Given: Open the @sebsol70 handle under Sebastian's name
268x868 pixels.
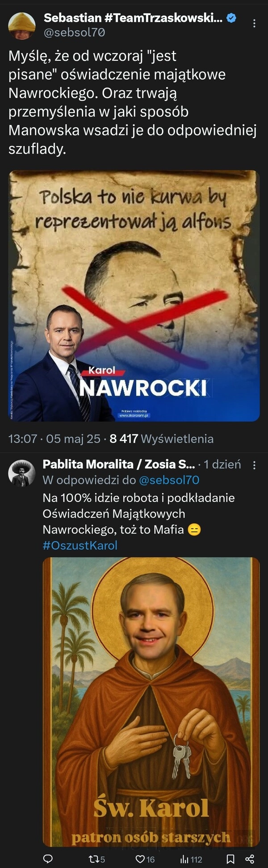Looking at the screenshot, I should (74, 33).
